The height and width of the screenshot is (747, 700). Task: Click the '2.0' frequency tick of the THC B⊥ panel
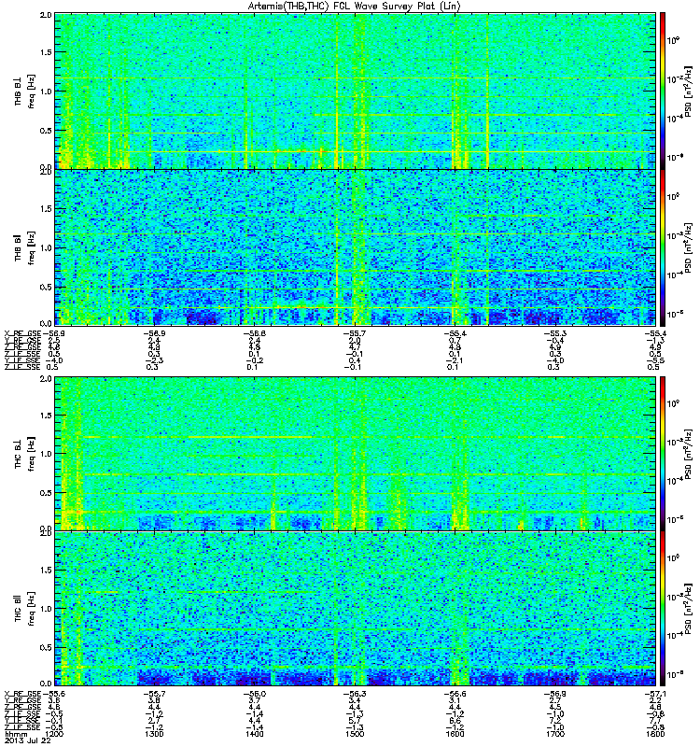tap(46, 379)
